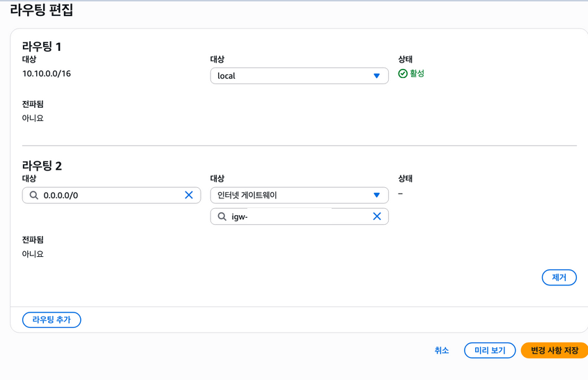Open the local target dropdown
Image resolution: width=588 pixels, height=380 pixels.
(x=299, y=76)
